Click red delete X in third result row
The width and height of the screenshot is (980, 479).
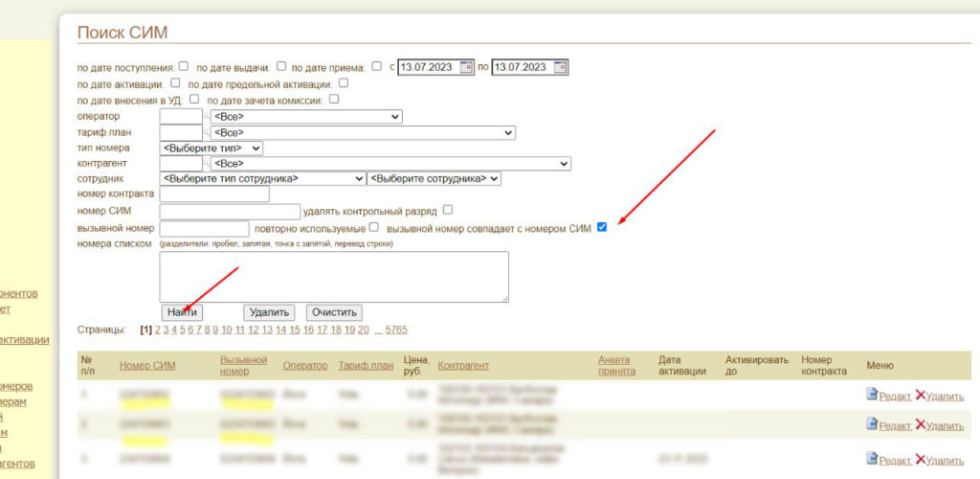click(x=920, y=460)
